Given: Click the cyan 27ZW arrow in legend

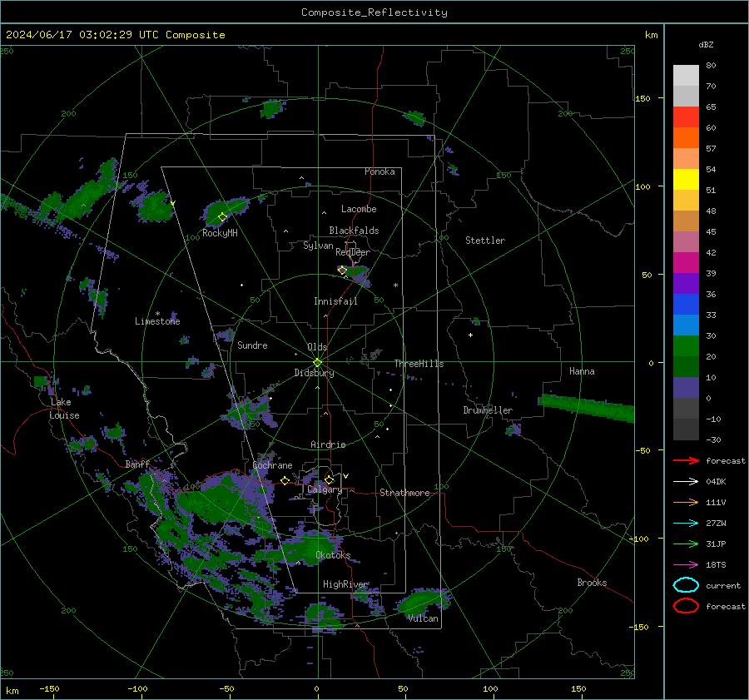Looking at the screenshot, I should (x=686, y=524).
